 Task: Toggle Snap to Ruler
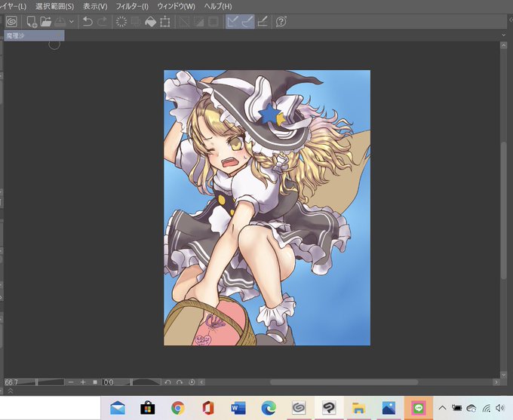(232, 22)
